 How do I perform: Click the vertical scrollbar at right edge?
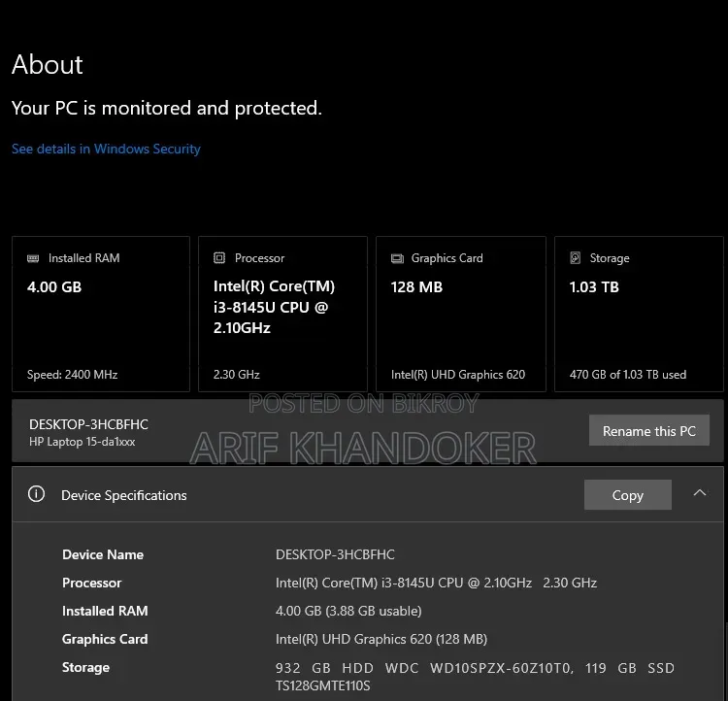click(726, 662)
